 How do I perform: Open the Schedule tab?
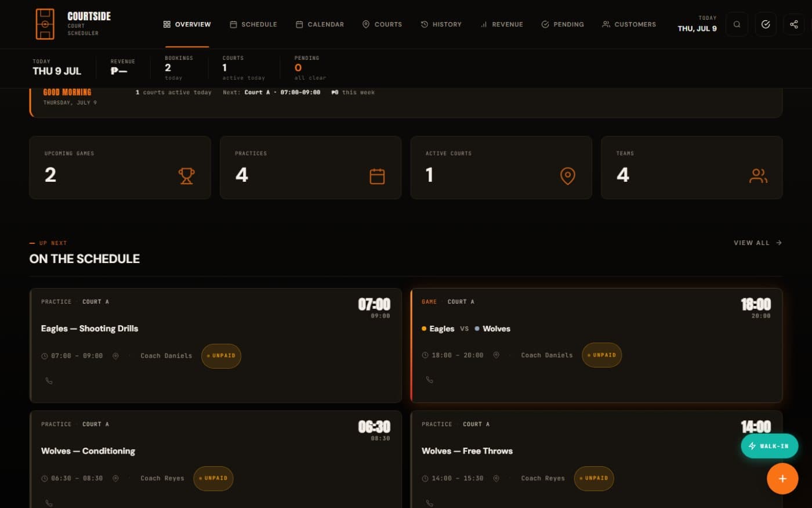coord(253,24)
